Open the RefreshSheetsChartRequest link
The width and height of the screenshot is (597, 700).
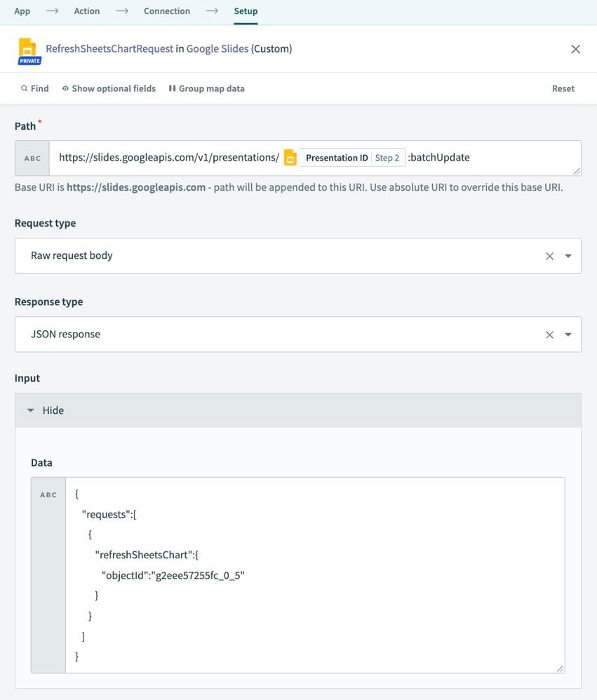tap(109, 48)
